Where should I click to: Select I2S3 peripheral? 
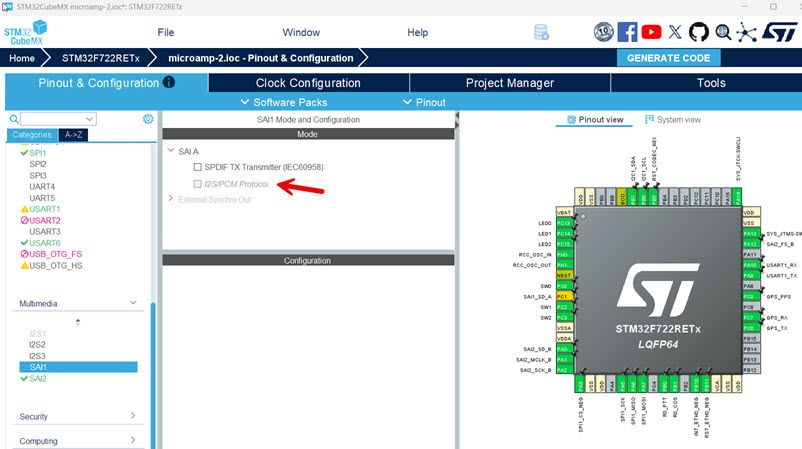[x=37, y=356]
